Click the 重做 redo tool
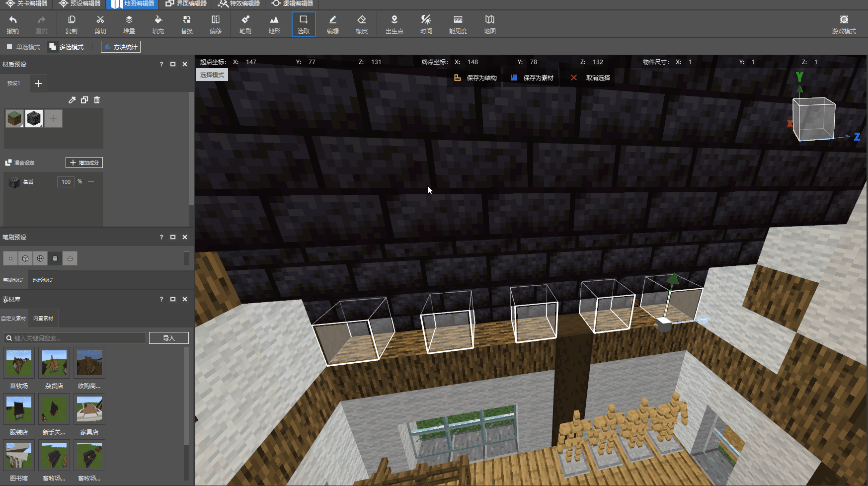 pyautogui.click(x=42, y=24)
